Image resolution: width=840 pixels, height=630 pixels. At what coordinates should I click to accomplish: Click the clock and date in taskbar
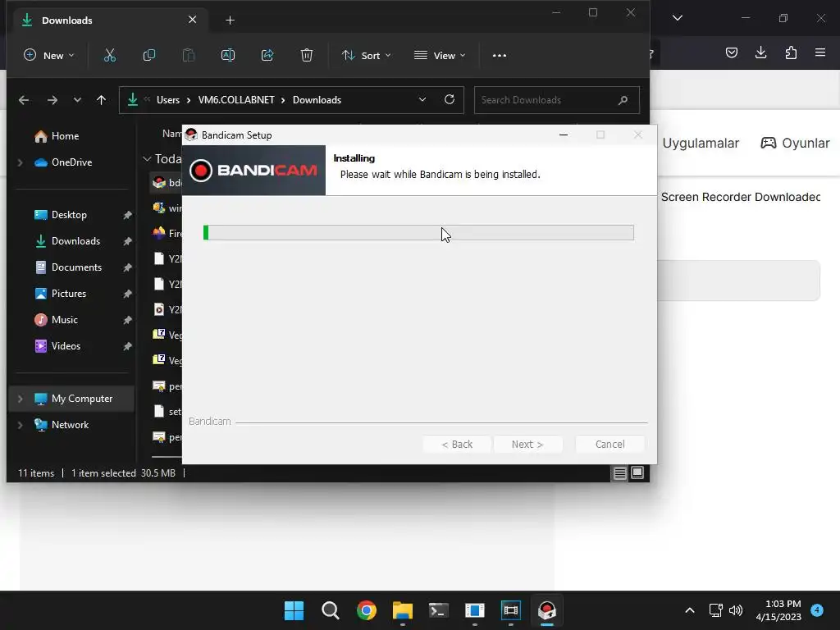[778, 610]
